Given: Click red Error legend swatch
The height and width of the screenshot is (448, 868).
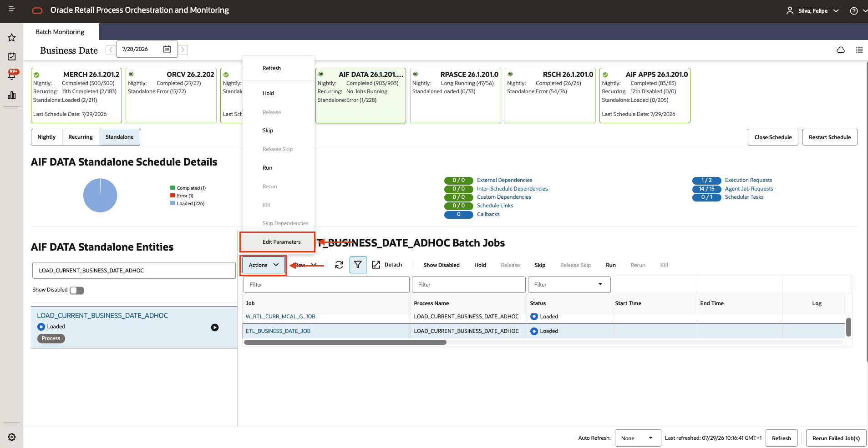Looking at the screenshot, I should [x=173, y=196].
